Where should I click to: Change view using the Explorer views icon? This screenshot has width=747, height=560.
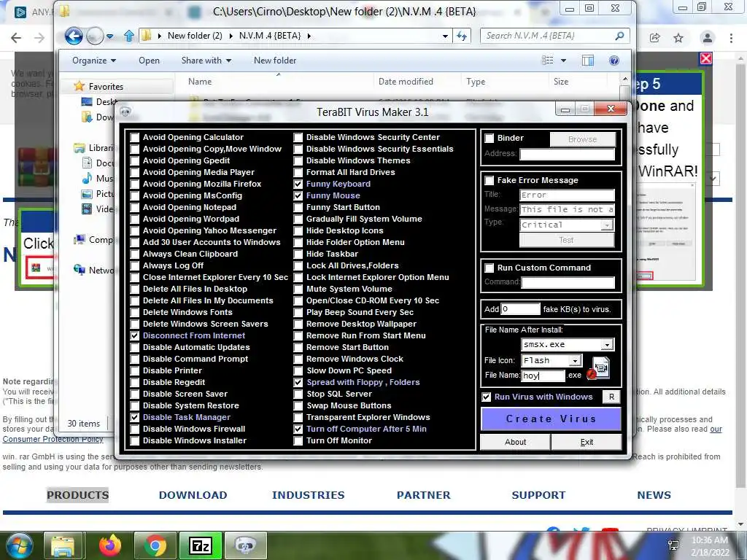coord(548,61)
